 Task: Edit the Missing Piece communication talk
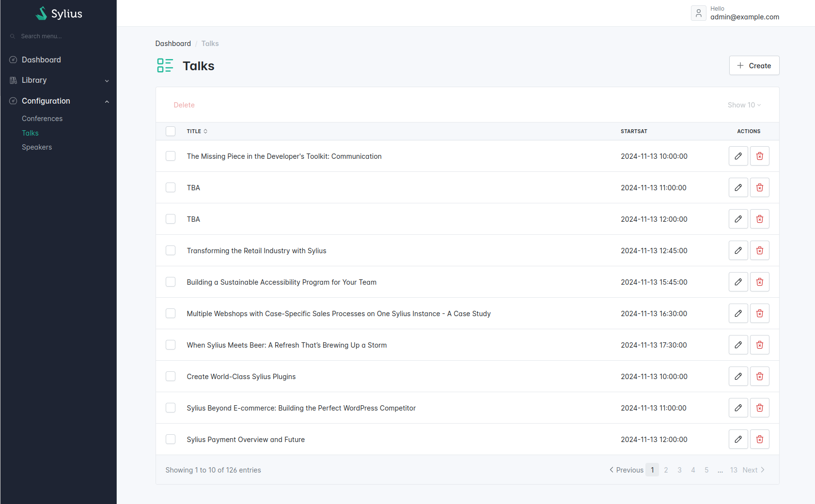click(738, 156)
